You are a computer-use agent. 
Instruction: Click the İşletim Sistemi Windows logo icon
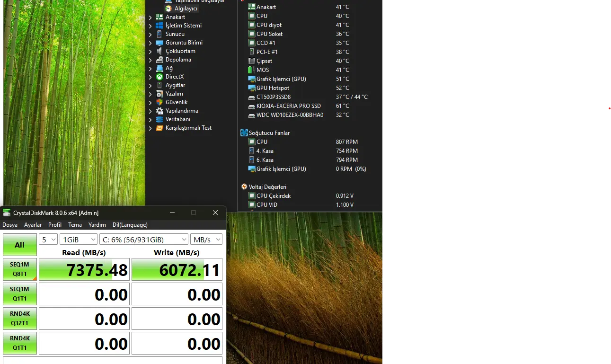(159, 26)
